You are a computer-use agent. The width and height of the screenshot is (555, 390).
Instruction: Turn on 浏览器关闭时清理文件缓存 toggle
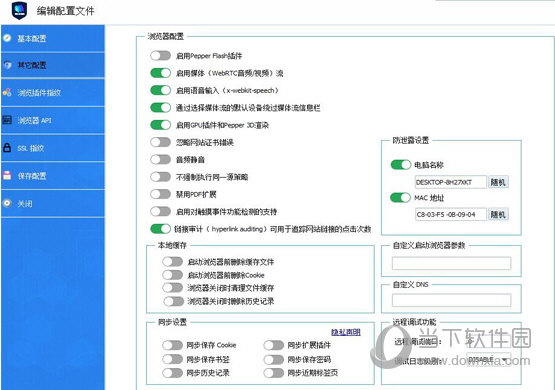pos(173,287)
